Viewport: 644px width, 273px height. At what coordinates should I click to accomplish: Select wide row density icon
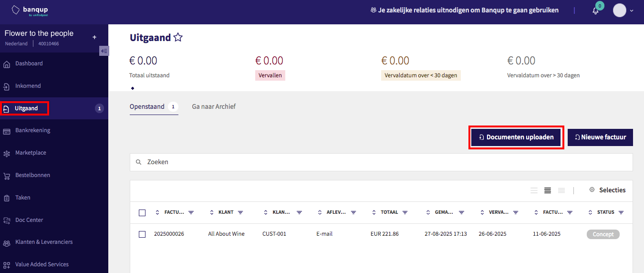coord(561,190)
